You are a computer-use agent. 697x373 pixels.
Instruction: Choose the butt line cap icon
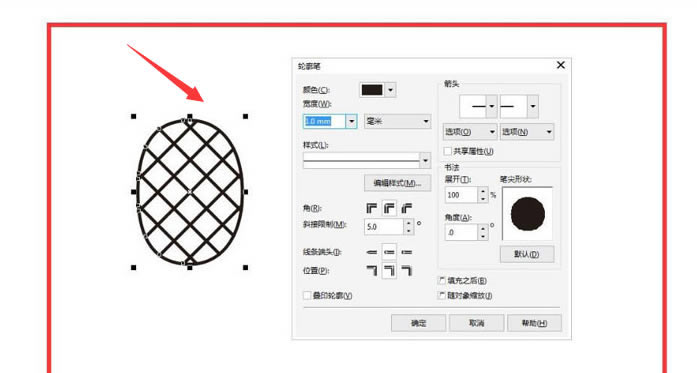click(372, 252)
